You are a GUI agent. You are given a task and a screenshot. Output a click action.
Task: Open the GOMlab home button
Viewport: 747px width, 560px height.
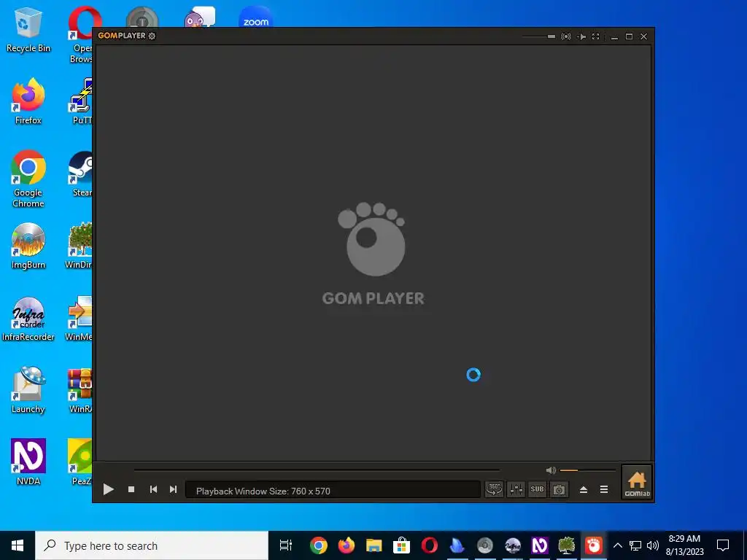tap(637, 483)
